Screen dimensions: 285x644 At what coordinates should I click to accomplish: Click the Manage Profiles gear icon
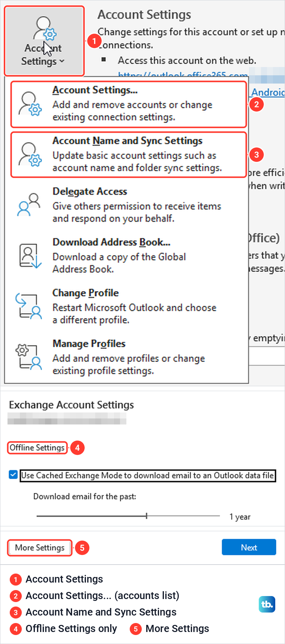28,357
